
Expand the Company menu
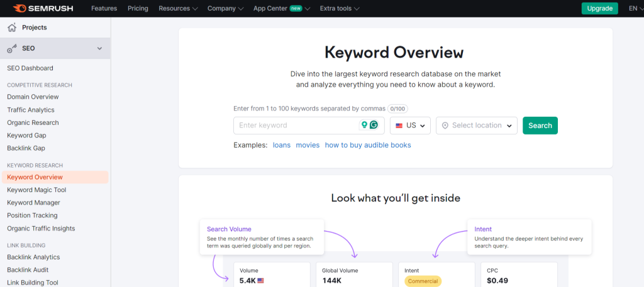(226, 8)
